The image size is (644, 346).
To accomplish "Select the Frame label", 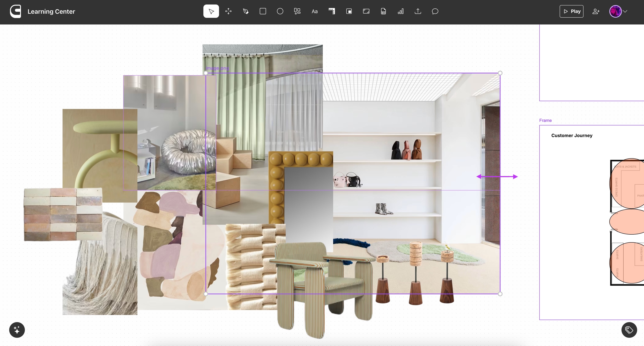I will [x=546, y=120].
